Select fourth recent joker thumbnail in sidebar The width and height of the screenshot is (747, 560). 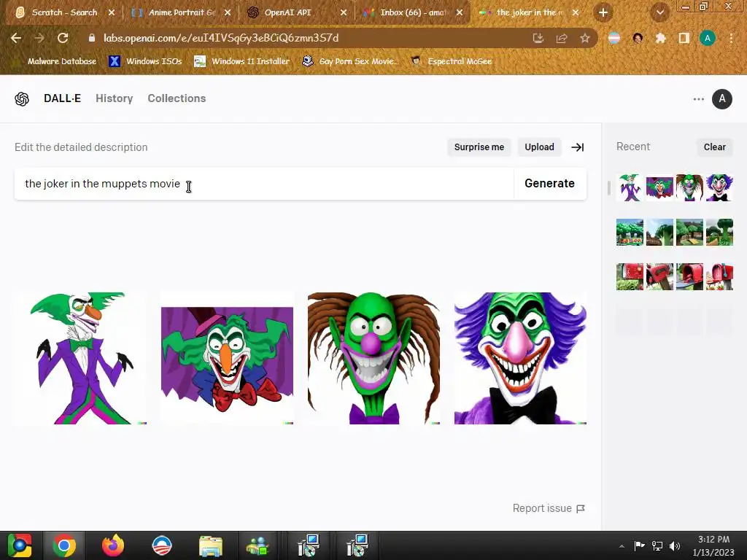click(719, 187)
